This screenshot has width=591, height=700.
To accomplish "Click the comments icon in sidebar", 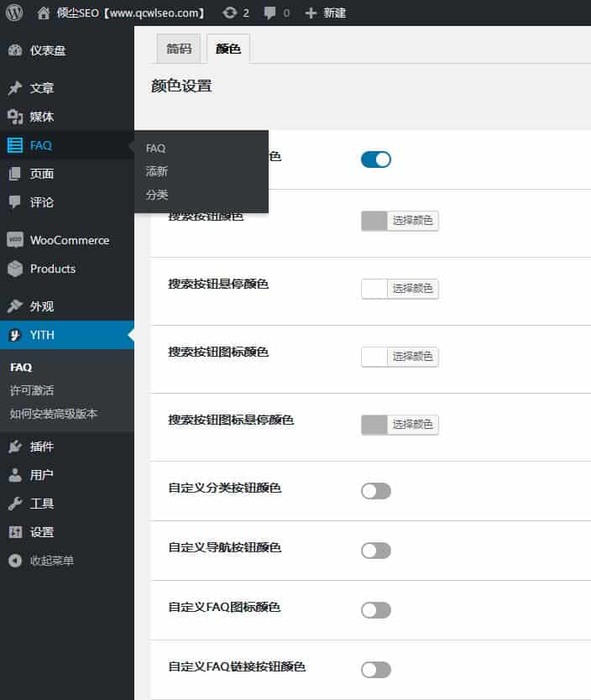I will (15, 201).
